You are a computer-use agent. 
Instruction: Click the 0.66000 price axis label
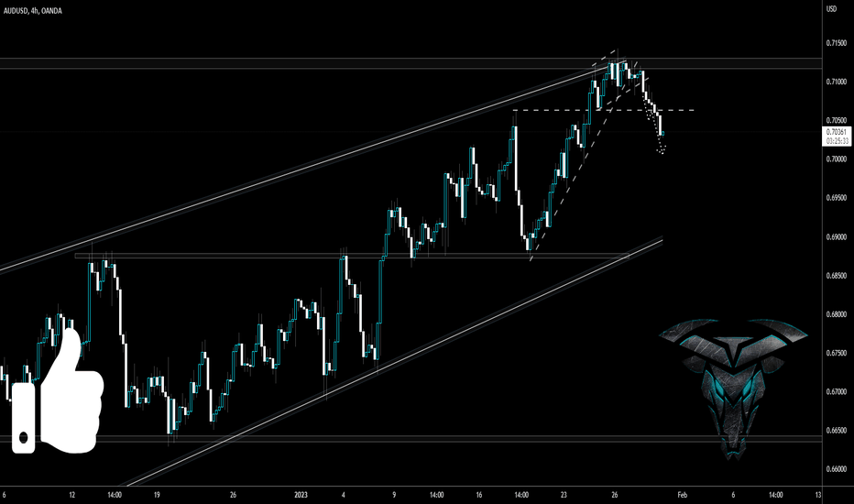tap(837, 469)
